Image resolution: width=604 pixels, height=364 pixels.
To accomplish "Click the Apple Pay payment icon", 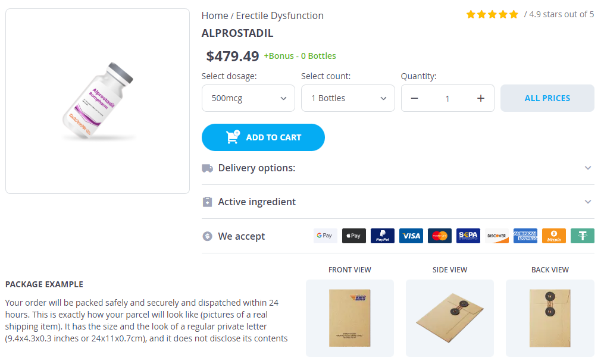I will 353,236.
